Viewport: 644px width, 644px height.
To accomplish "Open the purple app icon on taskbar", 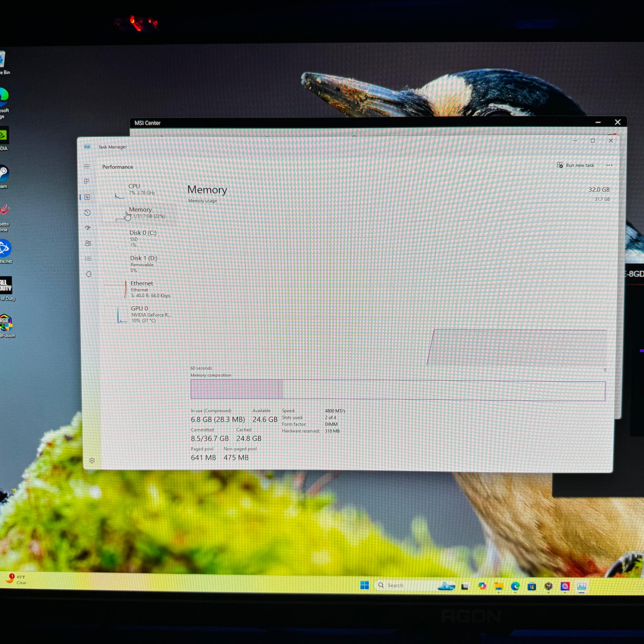I will coord(565,586).
